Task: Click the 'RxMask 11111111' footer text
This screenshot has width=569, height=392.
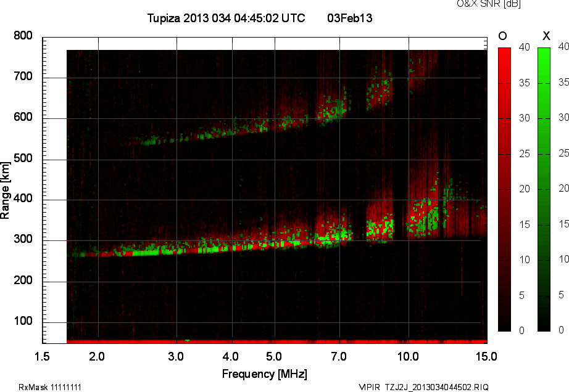Action: 50,387
